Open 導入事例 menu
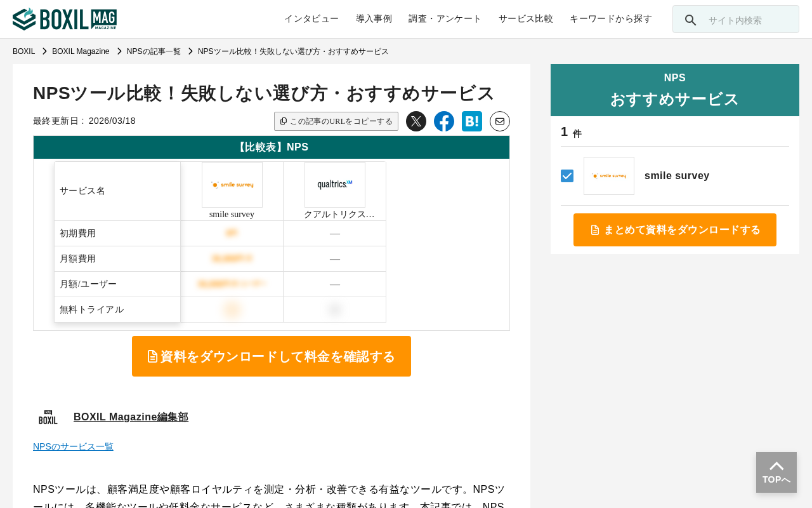This screenshot has width=812, height=508. tap(374, 19)
